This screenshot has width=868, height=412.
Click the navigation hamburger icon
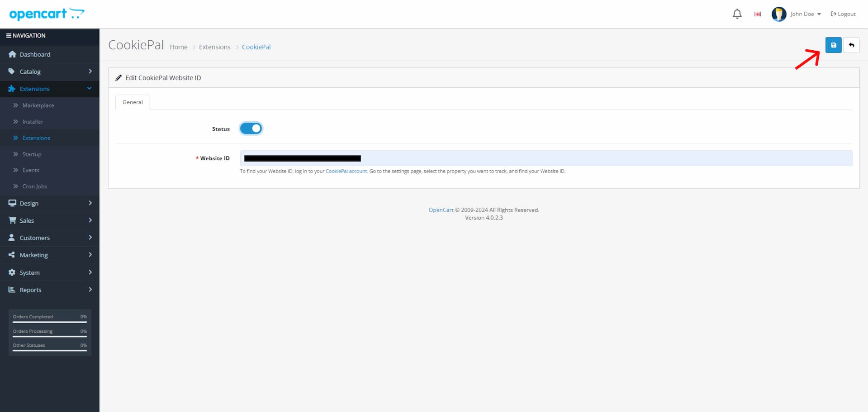(9, 35)
